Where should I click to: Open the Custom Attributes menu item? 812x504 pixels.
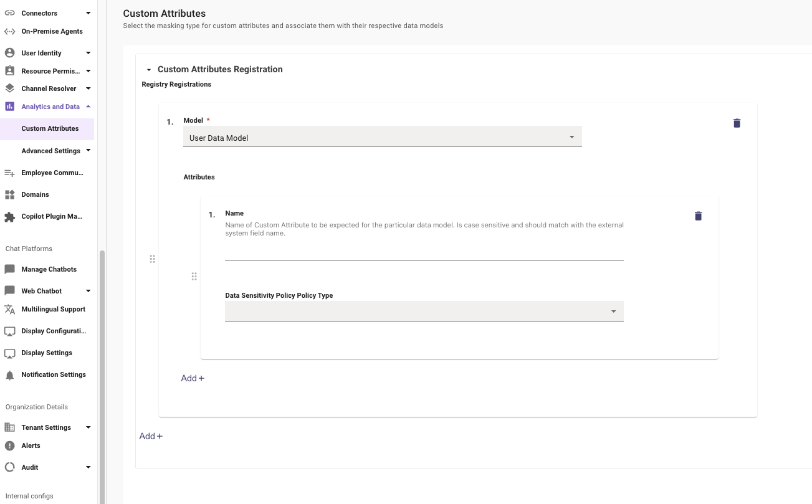(x=50, y=129)
